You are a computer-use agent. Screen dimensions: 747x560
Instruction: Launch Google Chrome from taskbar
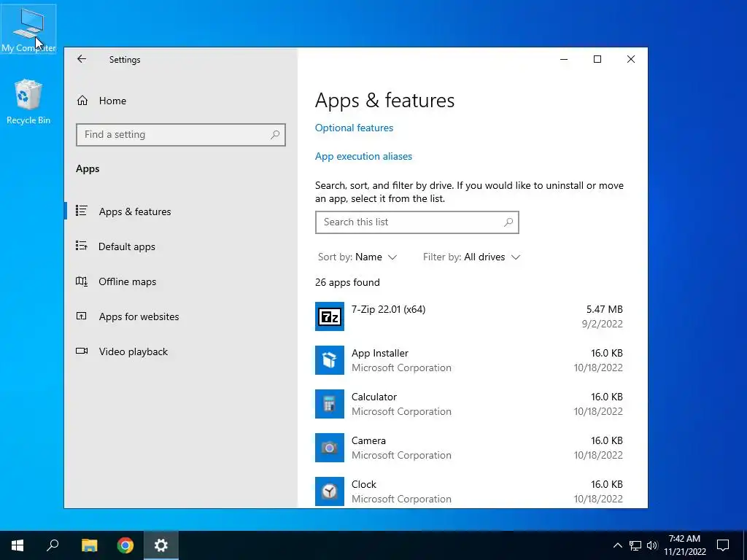tap(125, 545)
